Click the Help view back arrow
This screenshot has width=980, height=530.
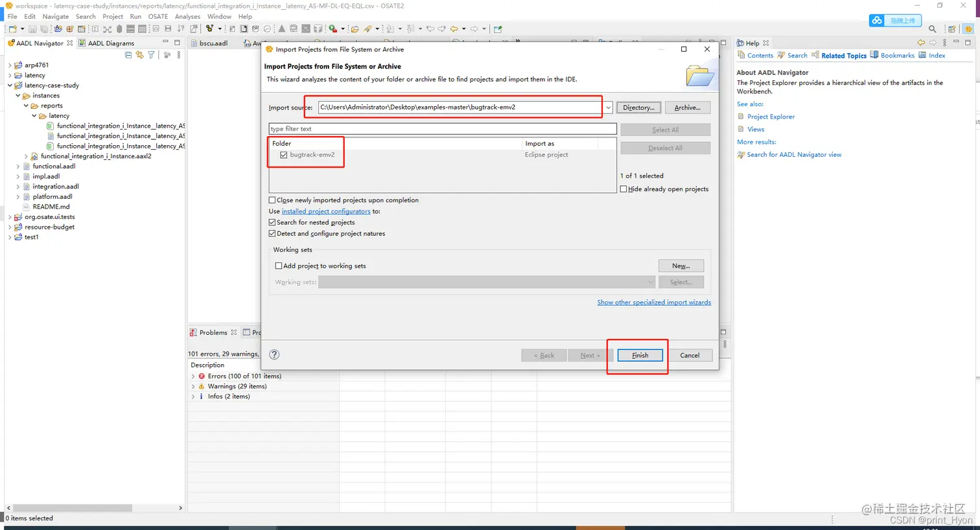click(x=921, y=43)
